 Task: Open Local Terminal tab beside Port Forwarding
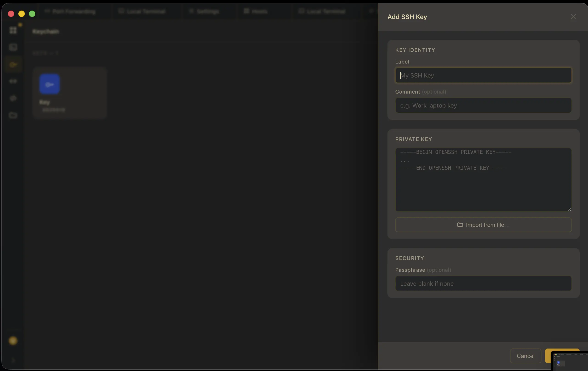coord(142,11)
